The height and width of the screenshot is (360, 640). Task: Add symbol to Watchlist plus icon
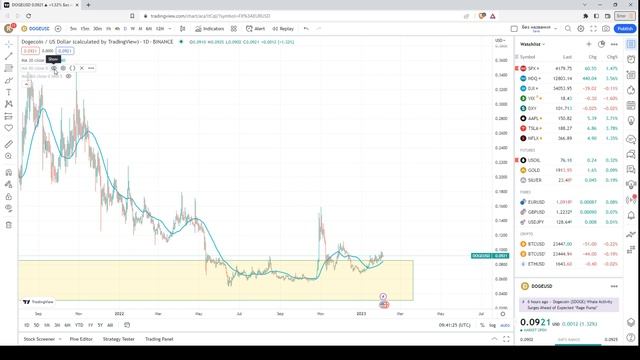(x=589, y=44)
